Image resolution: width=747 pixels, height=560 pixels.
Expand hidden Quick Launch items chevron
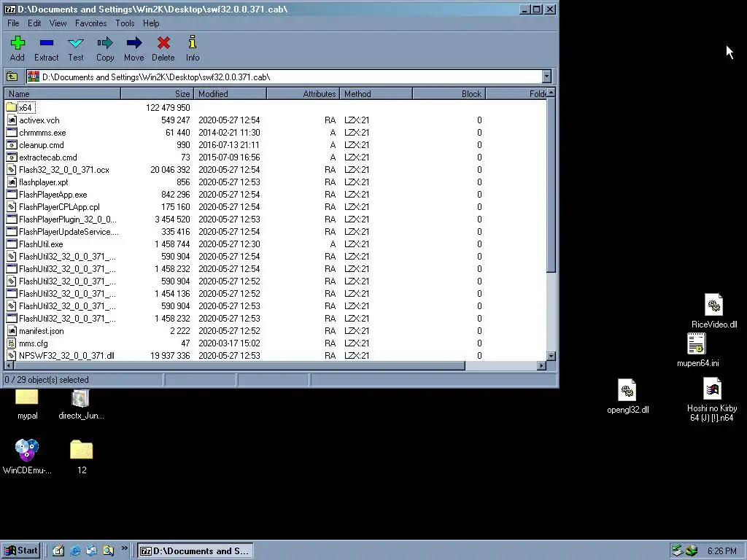(x=124, y=548)
